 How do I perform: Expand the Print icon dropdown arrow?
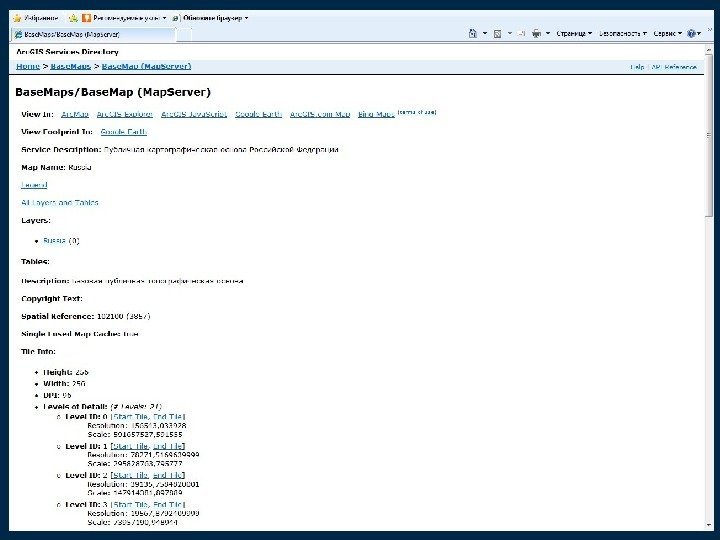tap(548, 33)
